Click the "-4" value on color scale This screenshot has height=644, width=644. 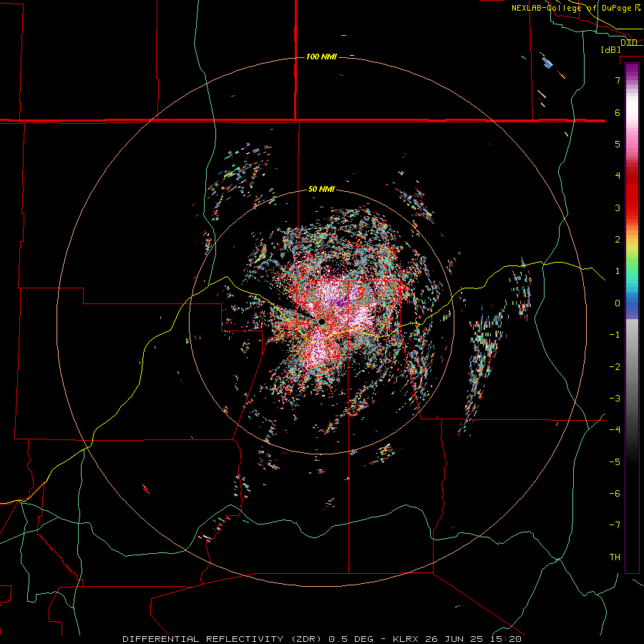[x=615, y=430]
